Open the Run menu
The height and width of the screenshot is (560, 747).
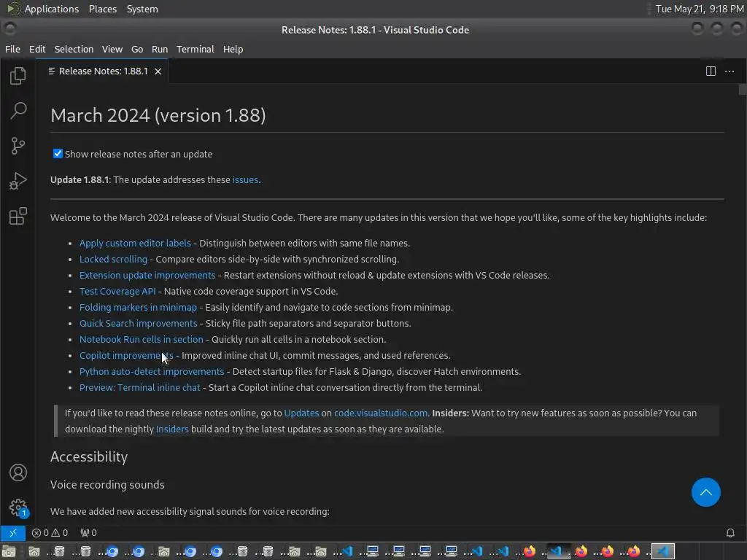[160, 49]
